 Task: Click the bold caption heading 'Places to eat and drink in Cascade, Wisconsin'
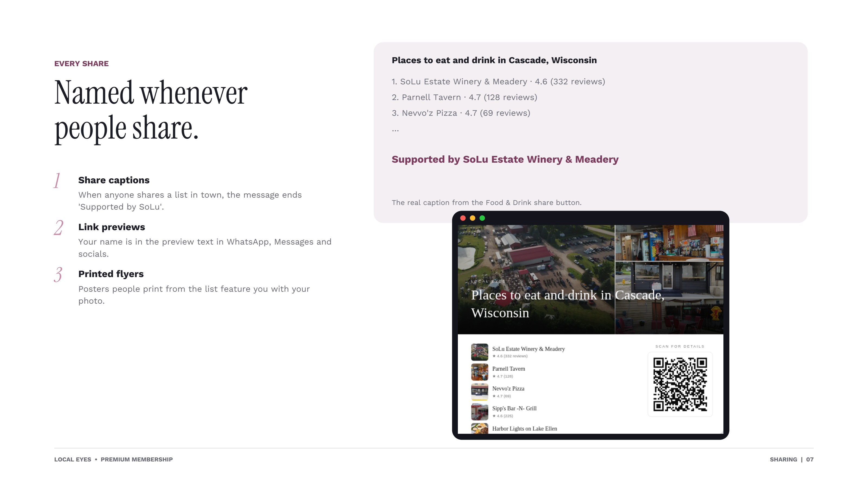[494, 60]
